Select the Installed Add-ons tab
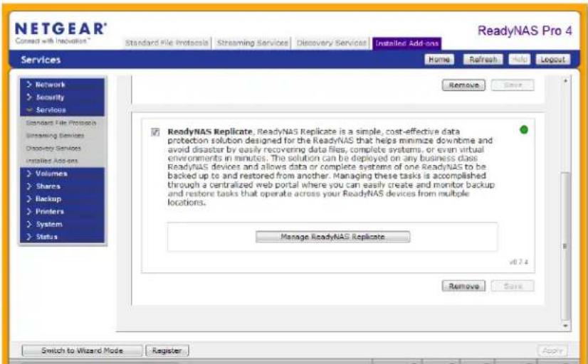Screen dimensions: 588x364 click(x=407, y=43)
